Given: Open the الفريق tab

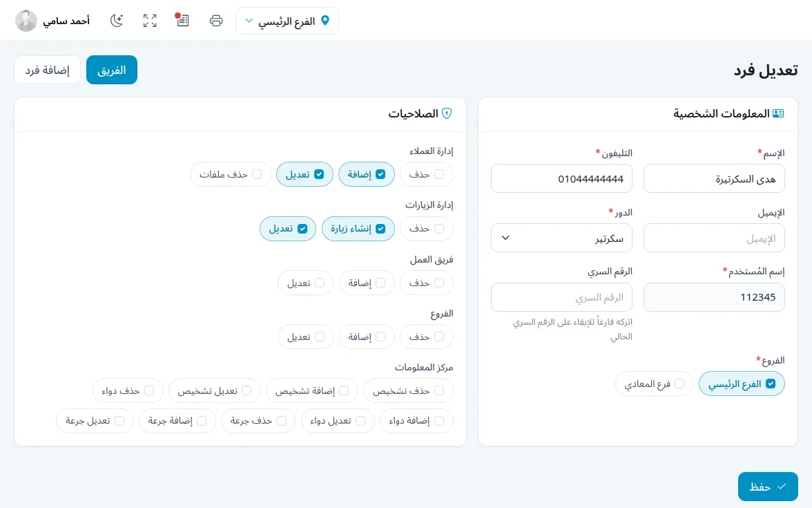Looking at the screenshot, I should click(x=112, y=70).
